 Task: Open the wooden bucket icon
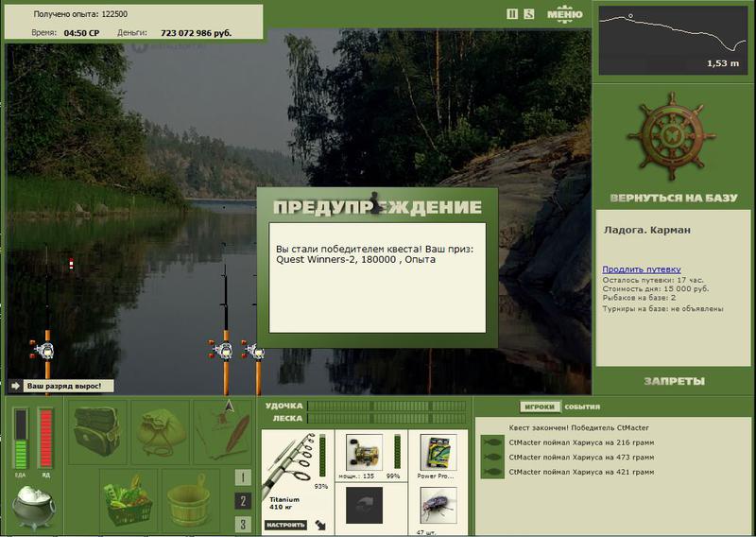pos(191,500)
